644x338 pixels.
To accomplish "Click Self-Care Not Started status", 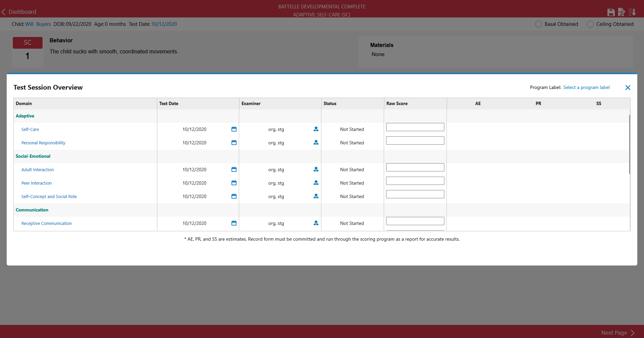I will pyautogui.click(x=352, y=130).
